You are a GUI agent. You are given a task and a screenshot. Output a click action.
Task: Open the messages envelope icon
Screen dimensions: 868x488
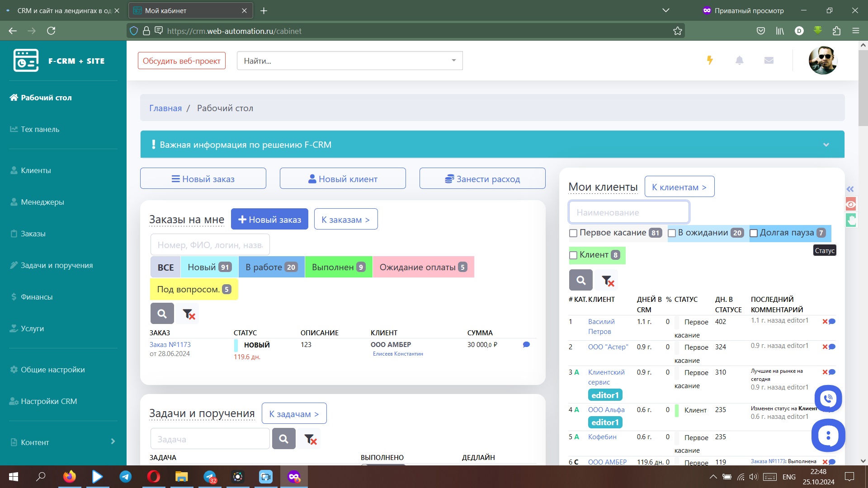tap(769, 60)
